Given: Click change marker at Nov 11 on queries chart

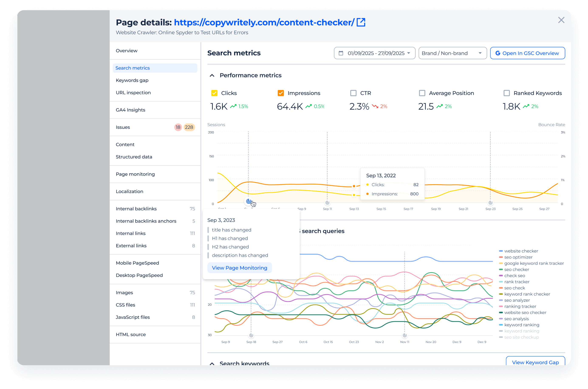Looking at the screenshot, I should [x=404, y=335].
